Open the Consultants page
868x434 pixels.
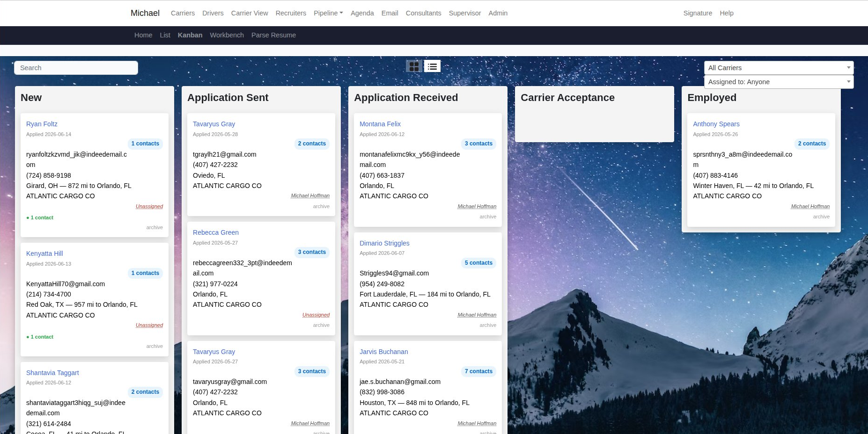pos(423,13)
